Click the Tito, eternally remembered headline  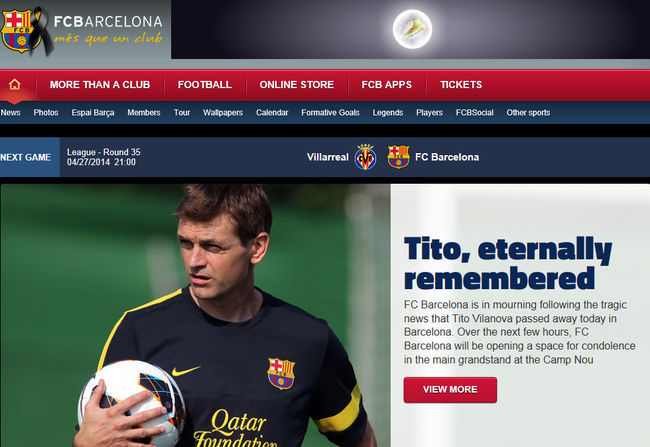[508, 263]
